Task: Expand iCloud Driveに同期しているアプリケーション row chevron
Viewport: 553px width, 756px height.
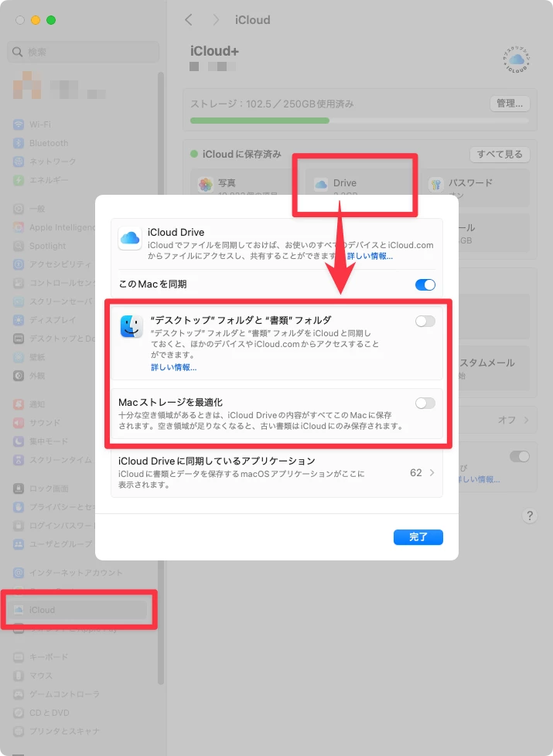Action: pos(432,472)
